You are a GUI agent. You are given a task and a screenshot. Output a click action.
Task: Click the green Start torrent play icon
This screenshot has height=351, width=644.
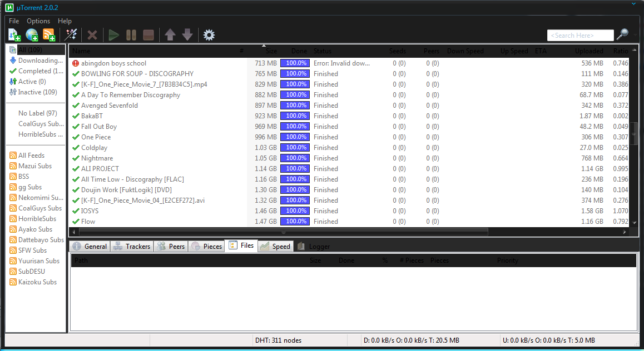pos(114,35)
